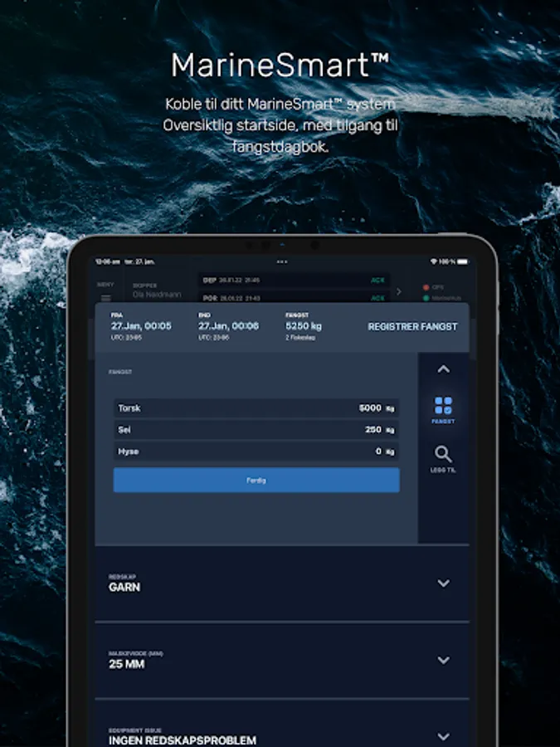The image size is (560, 747).
Task: Open the Meny hamburger icon
Action: [x=105, y=298]
